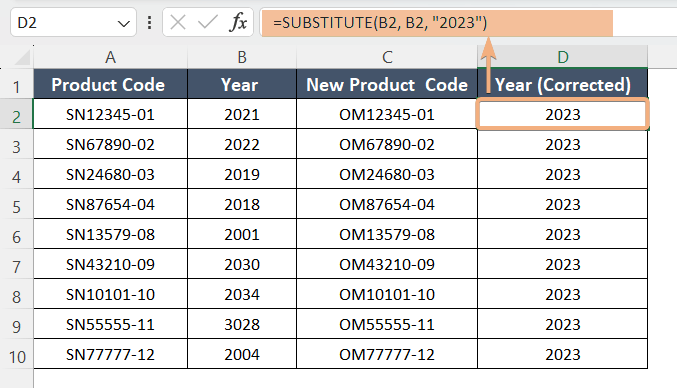This screenshot has height=388, width=677.
Task: Select cell containing SN77777-12
Action: click(x=111, y=354)
